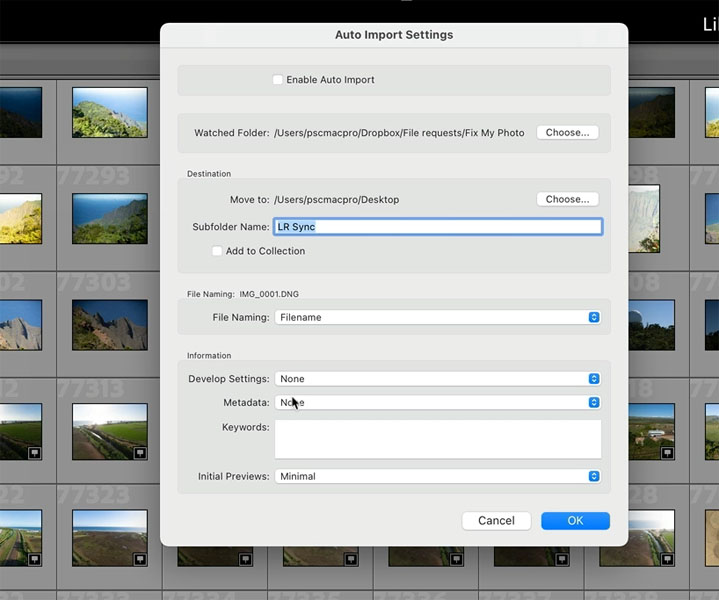Viewport: 719px width, 600px height.
Task: Select the canal and field thumbnail in cell 77313
Action: 110,431
